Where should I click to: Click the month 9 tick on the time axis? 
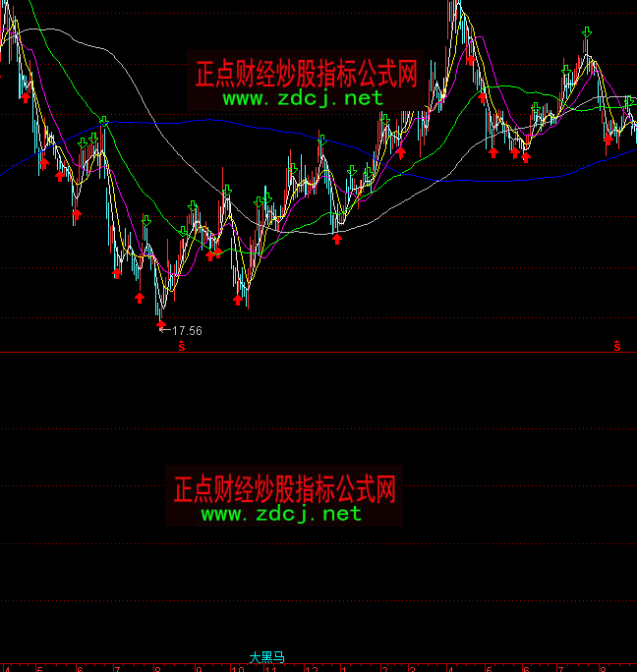click(199, 667)
